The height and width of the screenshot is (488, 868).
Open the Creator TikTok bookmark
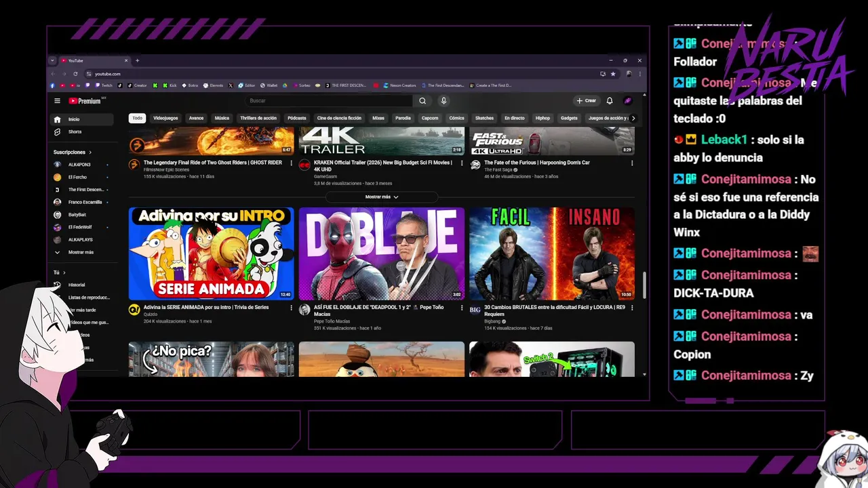[x=136, y=85]
